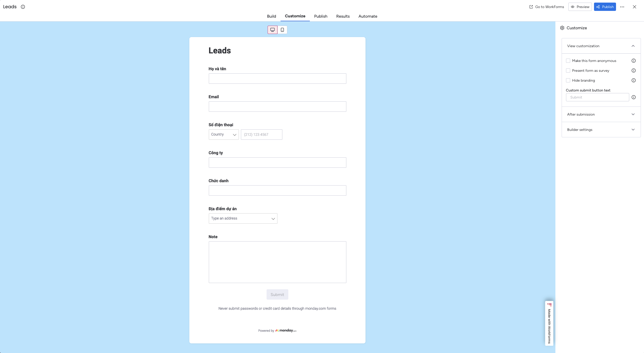
Task: Click the blue Publish button
Action: [x=605, y=7]
